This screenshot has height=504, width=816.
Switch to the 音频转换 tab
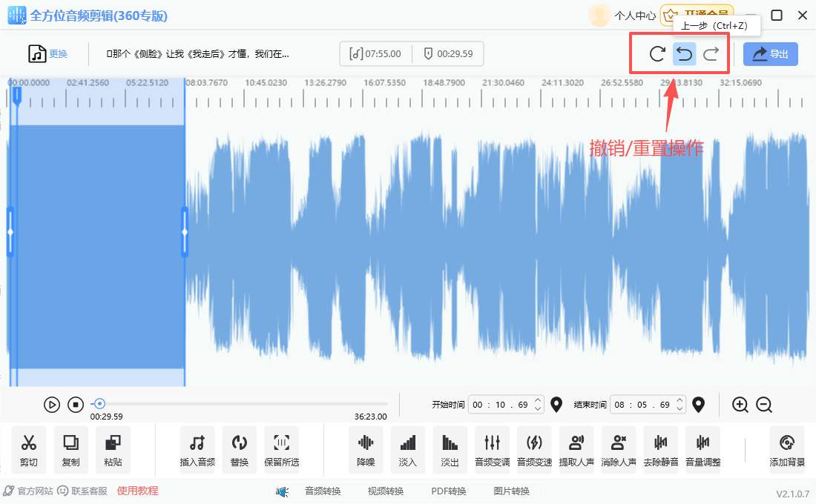click(323, 491)
